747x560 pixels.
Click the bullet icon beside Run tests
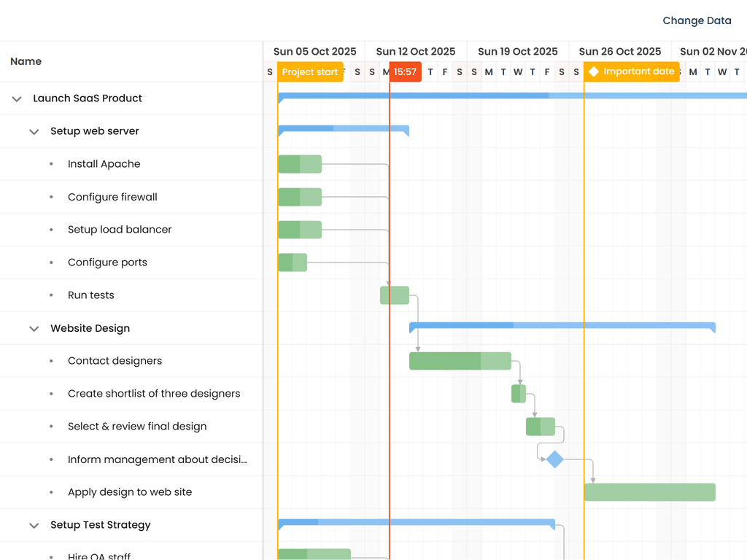point(50,295)
